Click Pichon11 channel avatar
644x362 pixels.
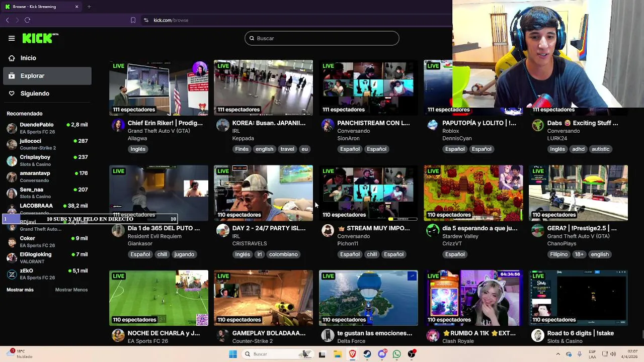point(328,230)
